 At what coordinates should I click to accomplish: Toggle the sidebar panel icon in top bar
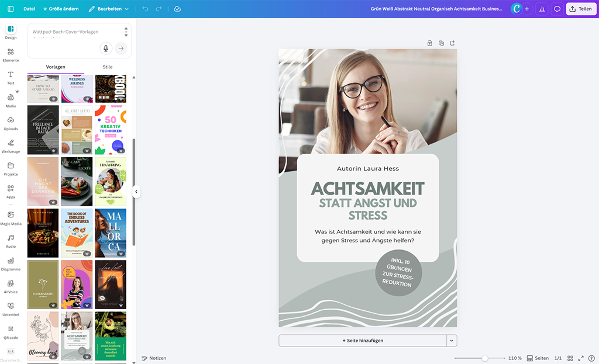[x=11, y=9]
